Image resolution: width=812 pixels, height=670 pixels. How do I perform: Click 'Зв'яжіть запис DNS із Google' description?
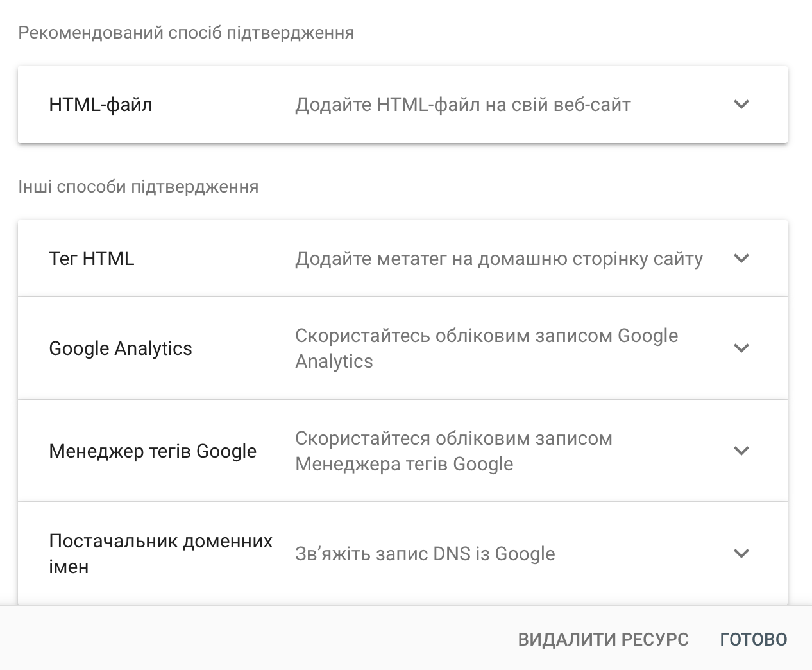tap(425, 554)
